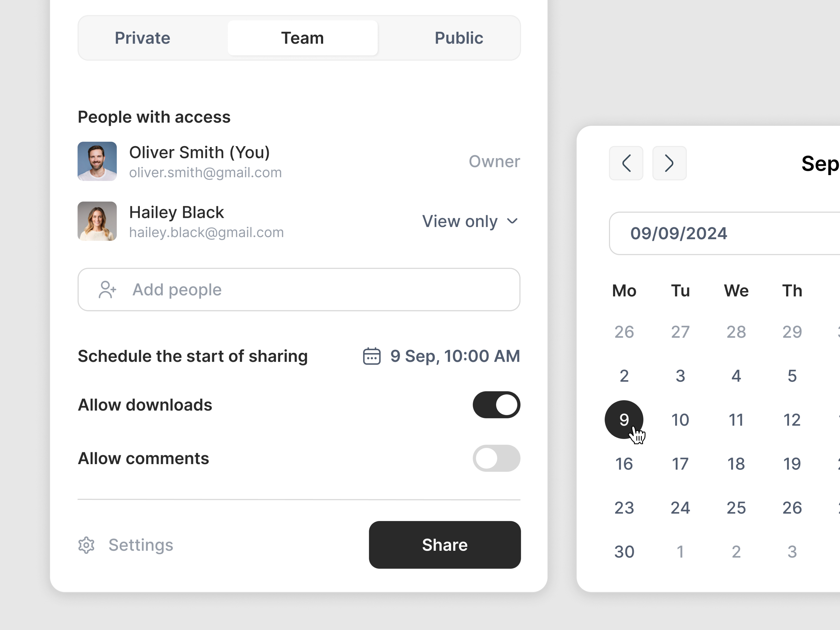Click the oliver.smith@gmail.com email text

pos(206,173)
